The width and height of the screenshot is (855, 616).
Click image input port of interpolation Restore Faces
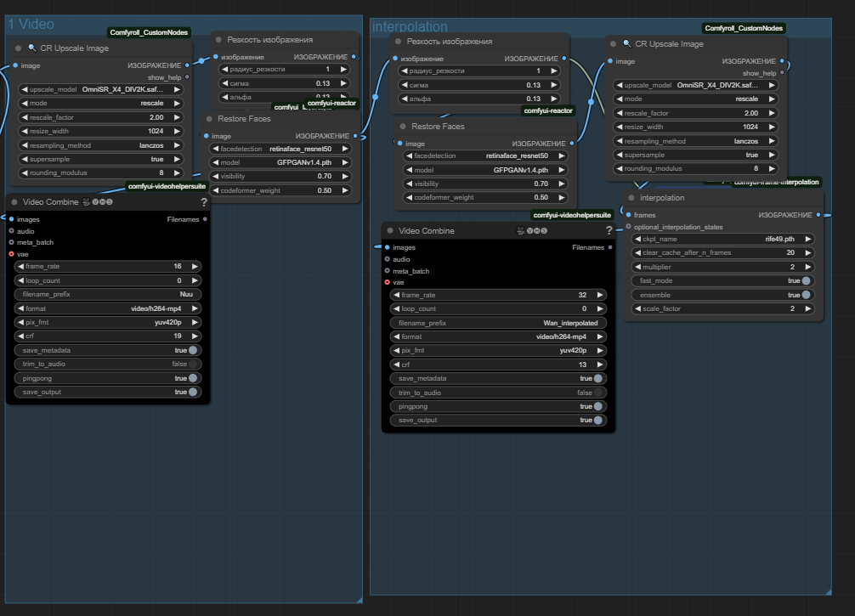click(x=399, y=144)
